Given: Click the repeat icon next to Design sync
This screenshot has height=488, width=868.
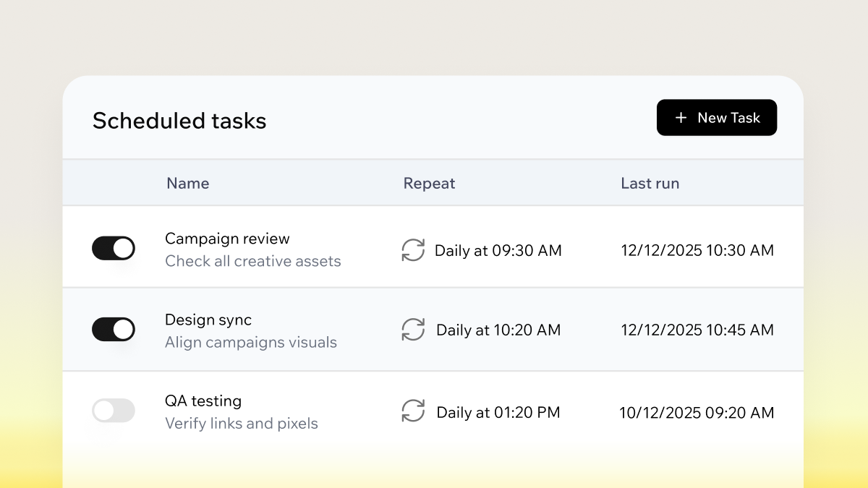Looking at the screenshot, I should pyautogui.click(x=413, y=330).
